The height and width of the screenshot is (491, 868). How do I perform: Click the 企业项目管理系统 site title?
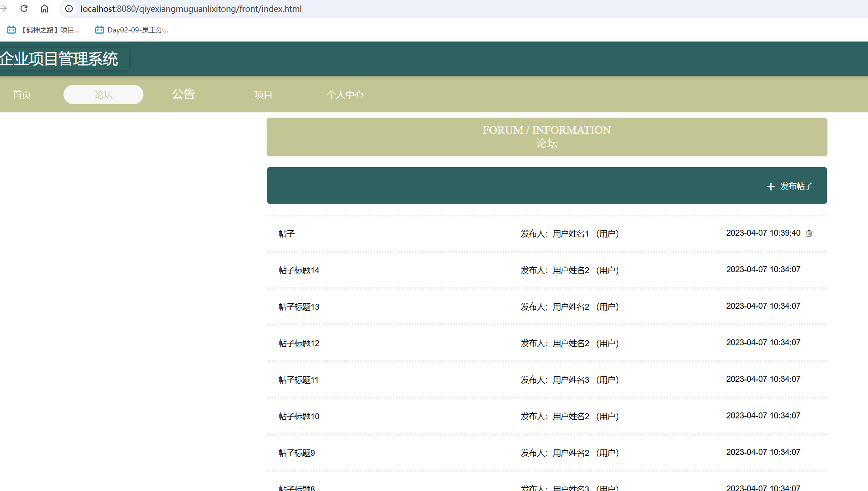(59, 59)
